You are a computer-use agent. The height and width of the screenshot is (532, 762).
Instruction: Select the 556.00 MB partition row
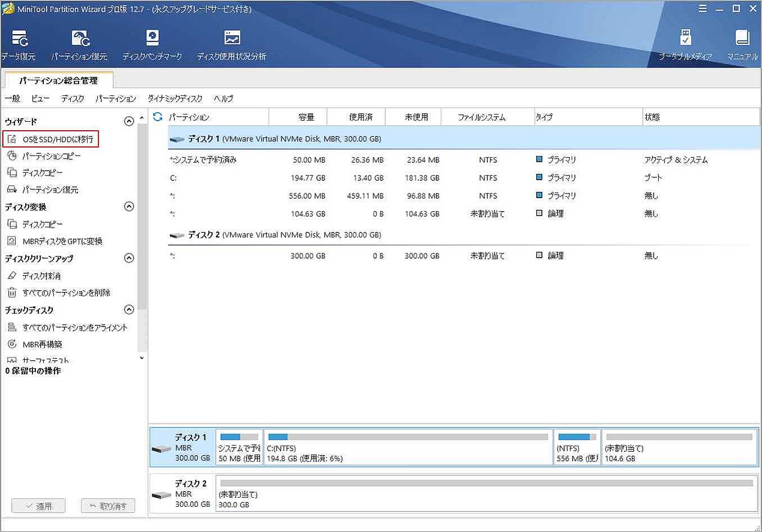[x=464, y=196]
